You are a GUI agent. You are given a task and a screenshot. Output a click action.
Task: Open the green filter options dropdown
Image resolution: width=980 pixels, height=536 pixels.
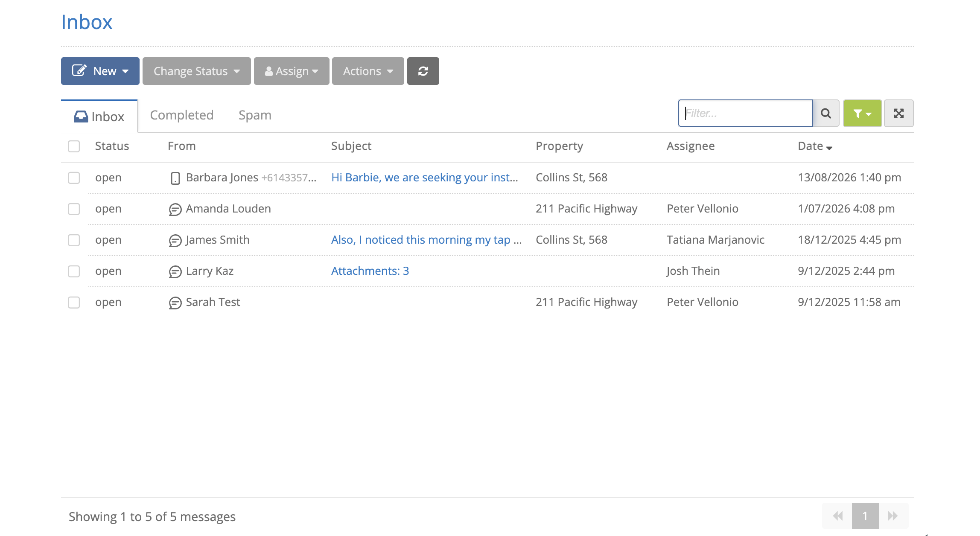[862, 113]
